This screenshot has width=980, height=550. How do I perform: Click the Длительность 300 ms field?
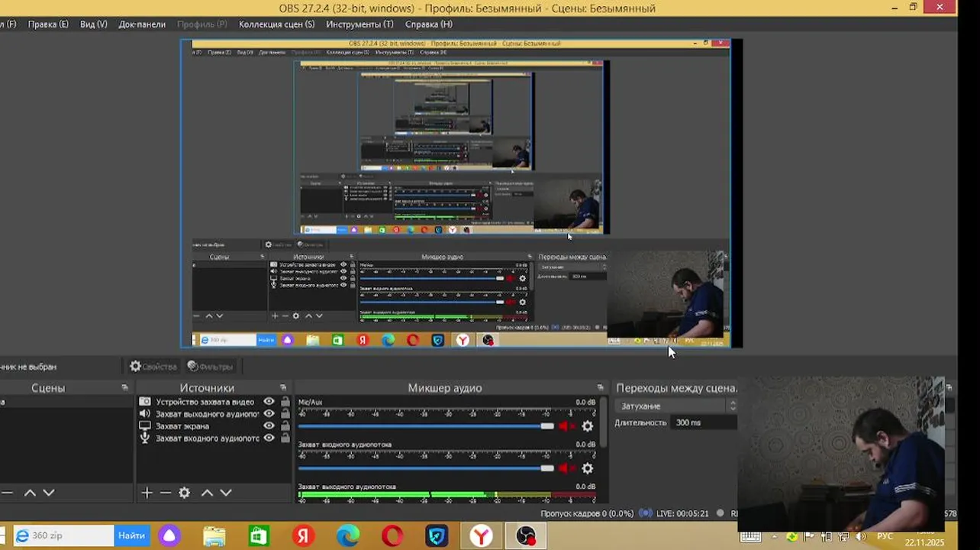tap(704, 422)
